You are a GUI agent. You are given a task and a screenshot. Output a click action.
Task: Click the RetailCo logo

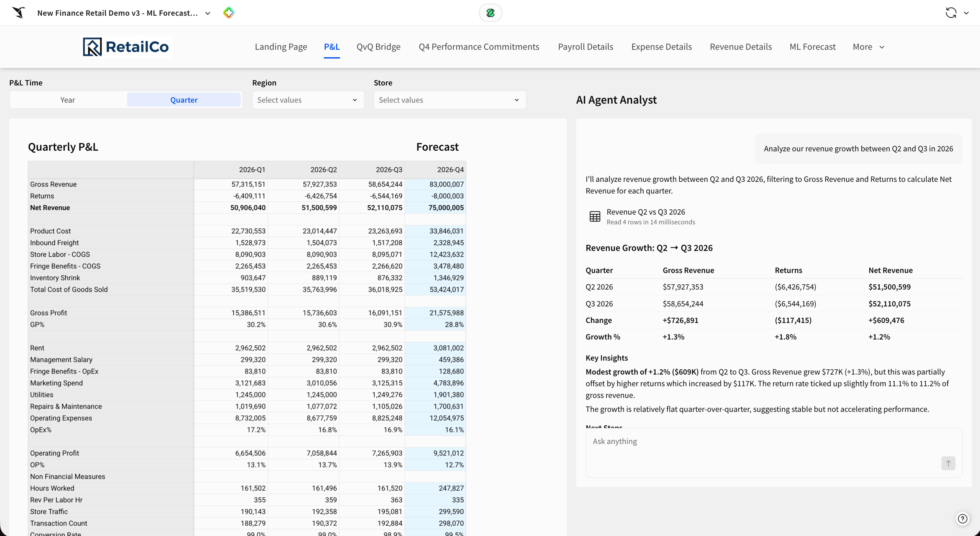[x=126, y=47]
